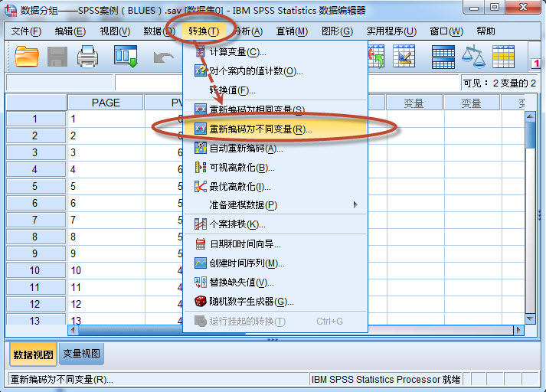Select row header 1
Image resolution: width=546 pixels, height=392 pixels.
click(x=35, y=119)
